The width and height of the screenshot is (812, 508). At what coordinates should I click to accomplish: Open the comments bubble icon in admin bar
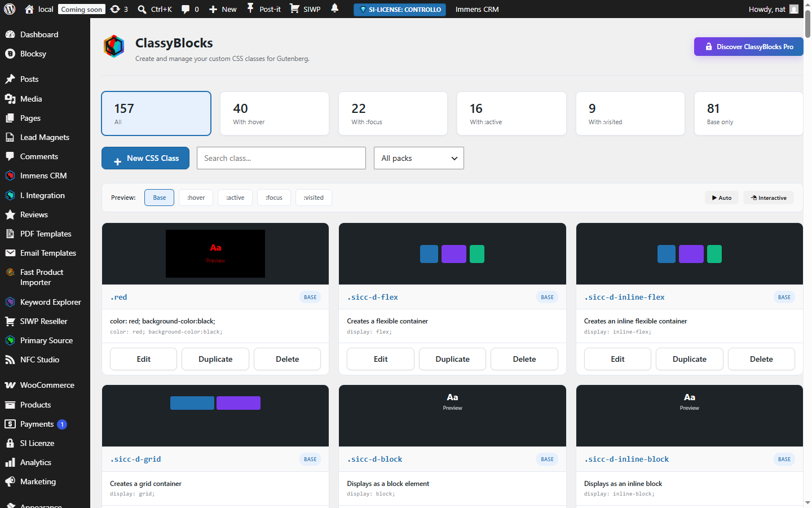(x=186, y=9)
